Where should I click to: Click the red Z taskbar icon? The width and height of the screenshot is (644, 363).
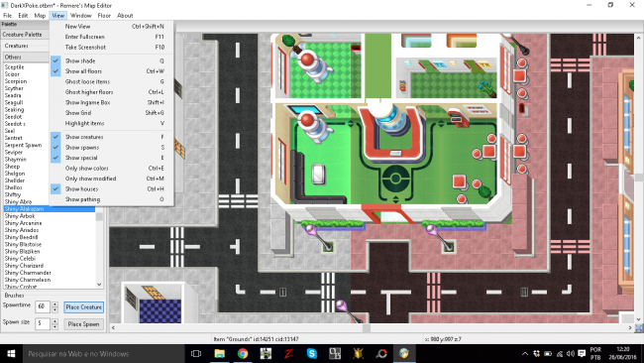point(288,353)
